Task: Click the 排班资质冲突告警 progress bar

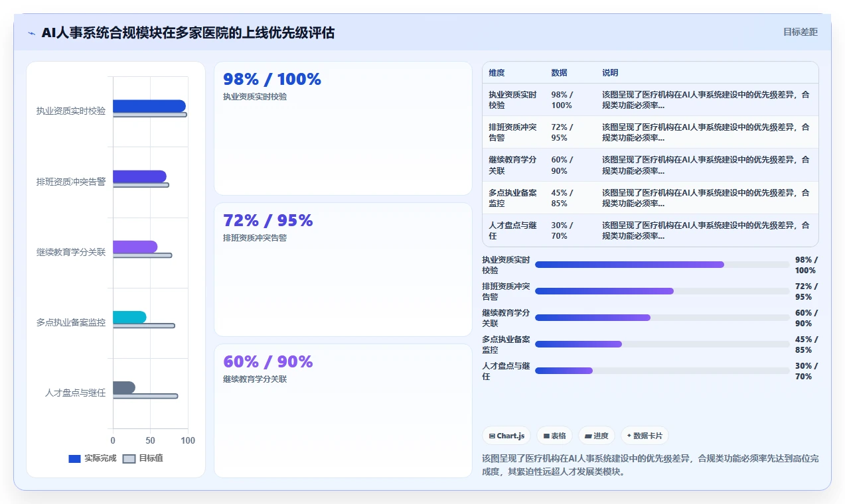Action: pos(662,291)
